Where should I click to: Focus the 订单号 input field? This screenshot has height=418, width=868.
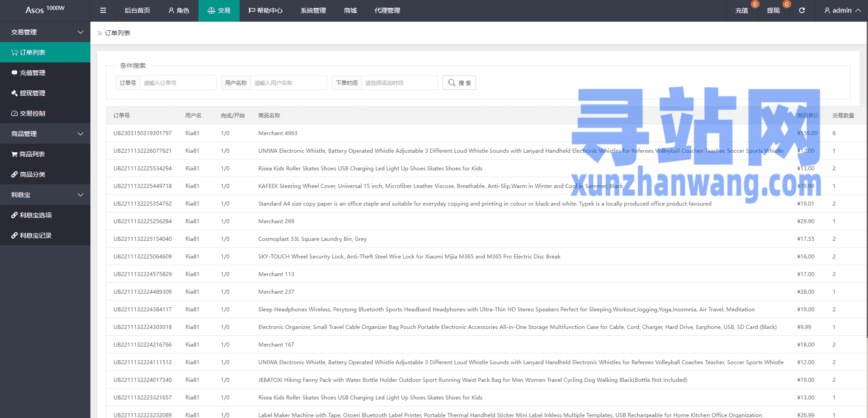[x=178, y=83]
